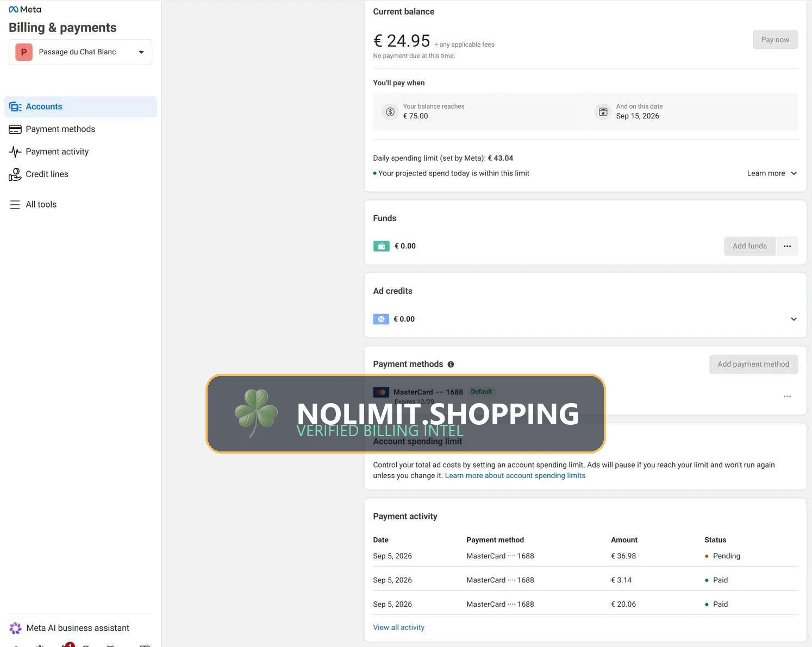Open Meta AI business assistant
Screen dimensions: 812x647
78,628
